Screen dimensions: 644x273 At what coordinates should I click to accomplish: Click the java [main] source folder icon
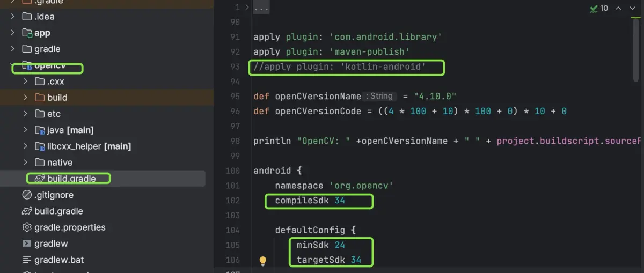pyautogui.click(x=40, y=130)
